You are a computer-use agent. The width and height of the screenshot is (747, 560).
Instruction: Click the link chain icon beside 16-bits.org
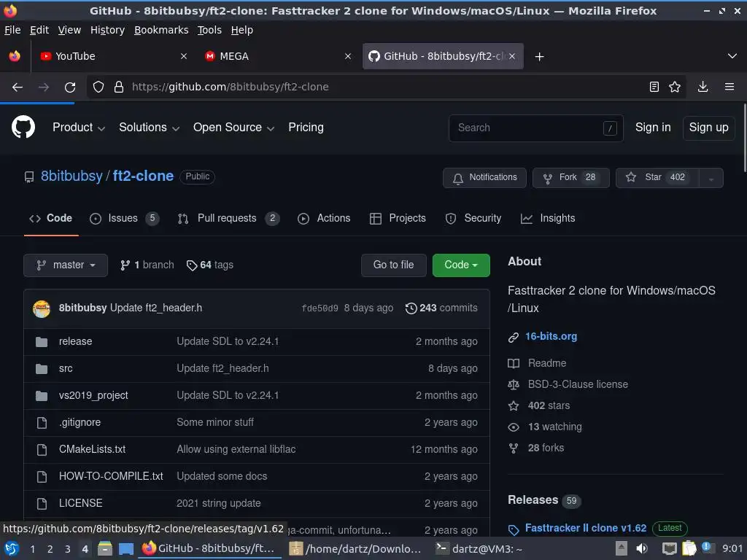[x=513, y=337]
